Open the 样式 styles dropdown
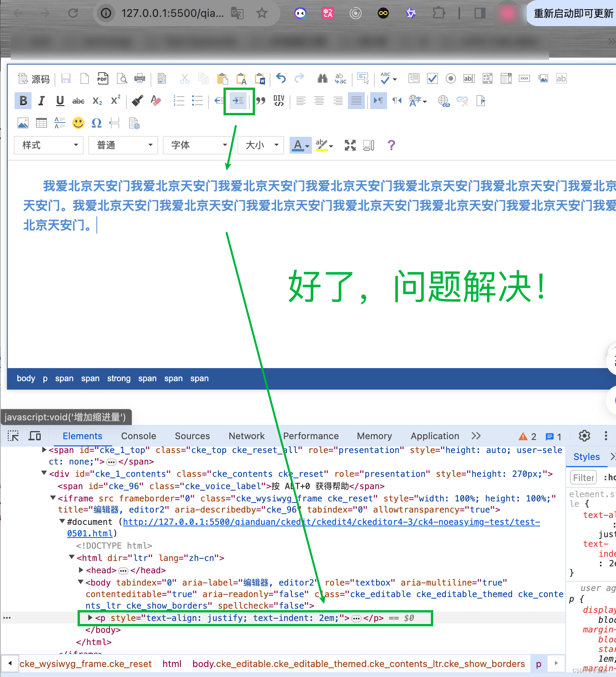This screenshot has width=616, height=677. click(x=49, y=145)
